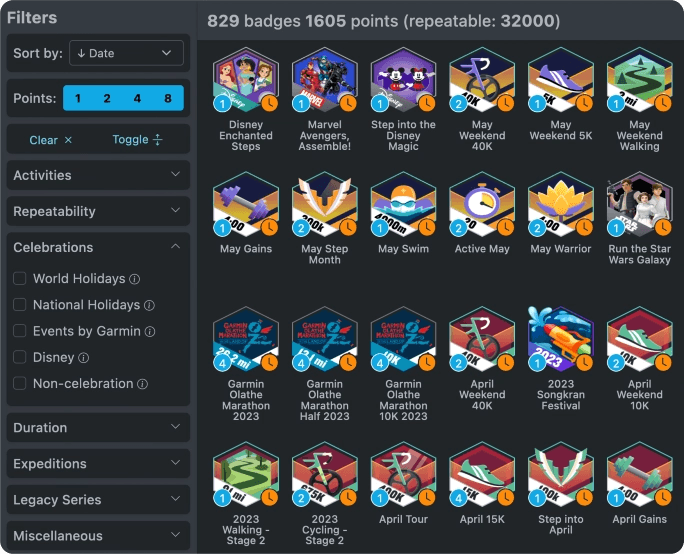Click info icon next to Disney filter

pos(83,358)
